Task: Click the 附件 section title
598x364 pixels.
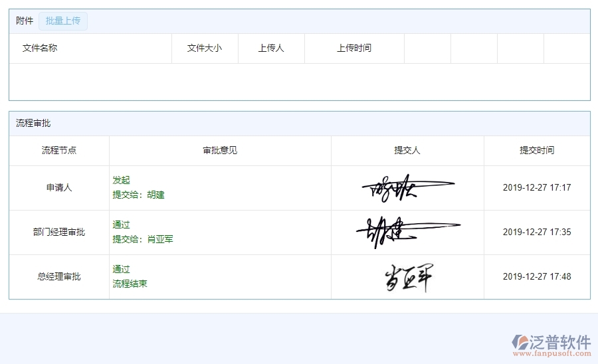Action: pyautogui.click(x=25, y=21)
